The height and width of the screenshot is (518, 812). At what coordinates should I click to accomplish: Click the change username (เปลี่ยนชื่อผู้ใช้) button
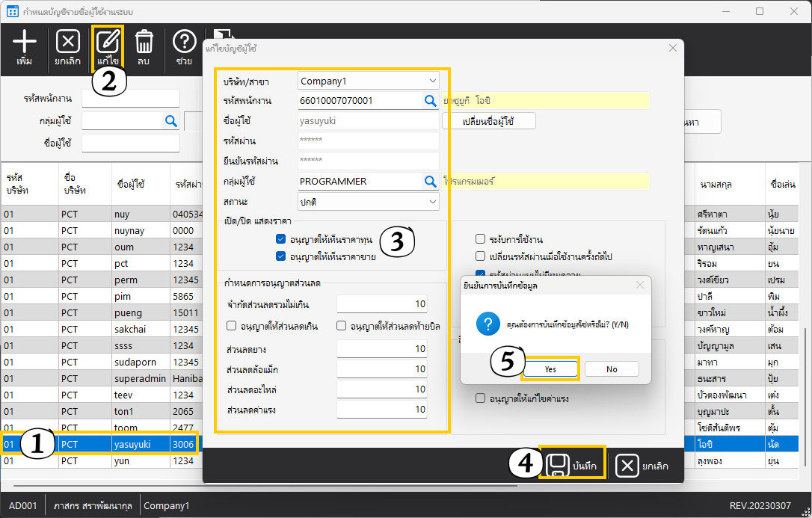point(489,121)
